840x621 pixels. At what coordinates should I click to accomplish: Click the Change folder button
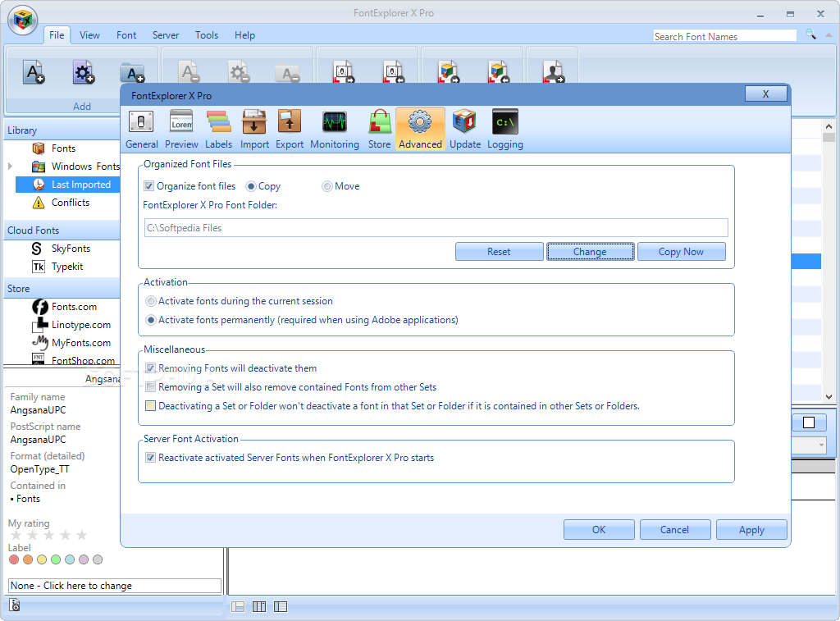[x=590, y=251]
